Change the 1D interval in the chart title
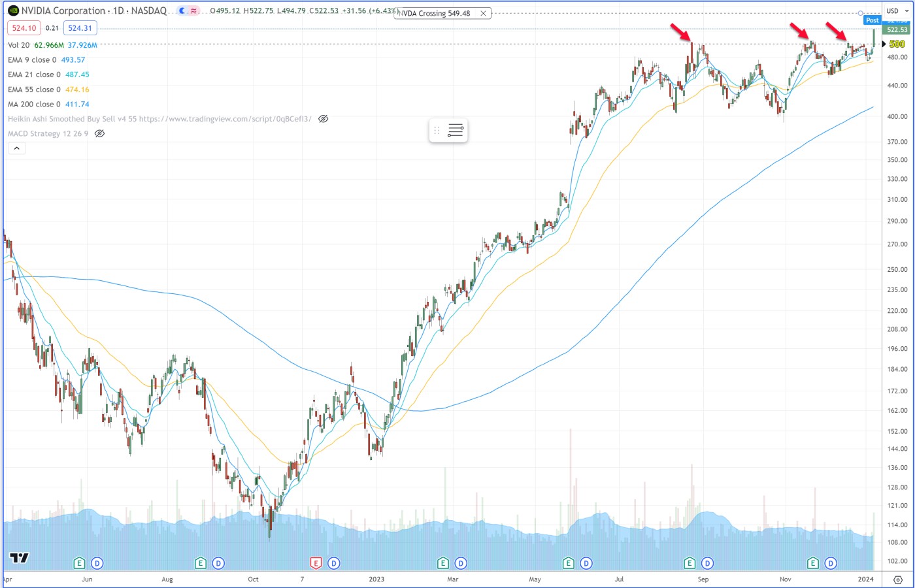Viewport: 915px width, 588px height. [x=119, y=10]
